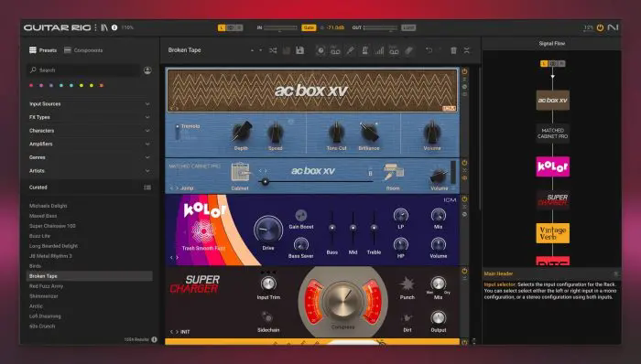The image size is (641, 364).
Task: Toggle power of the Kolor module
Action: tap(464, 198)
